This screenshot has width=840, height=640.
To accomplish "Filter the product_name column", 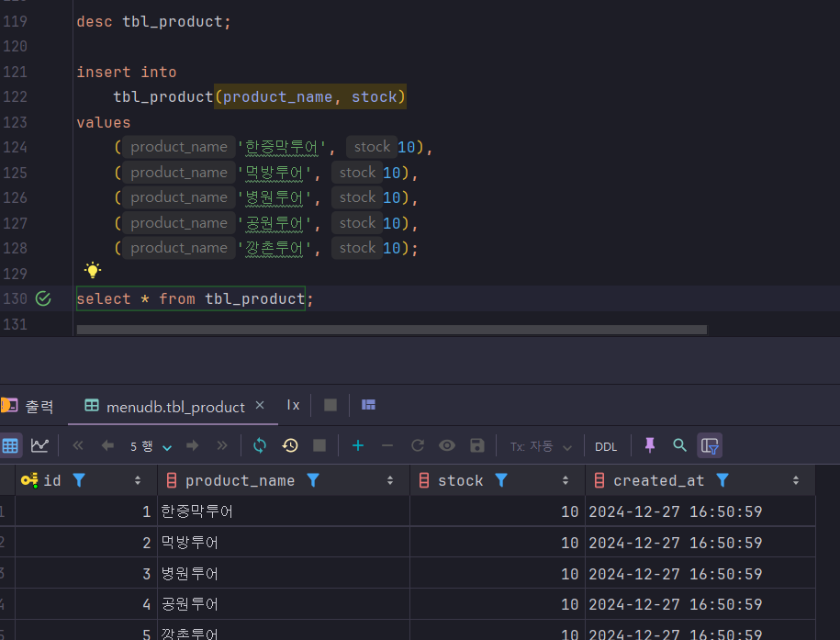I will point(313,480).
